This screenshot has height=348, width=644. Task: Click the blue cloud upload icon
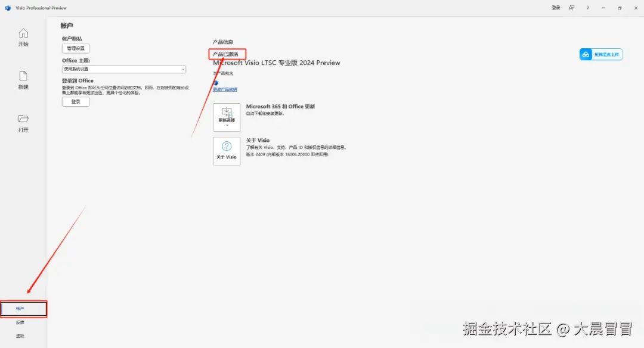586,54
